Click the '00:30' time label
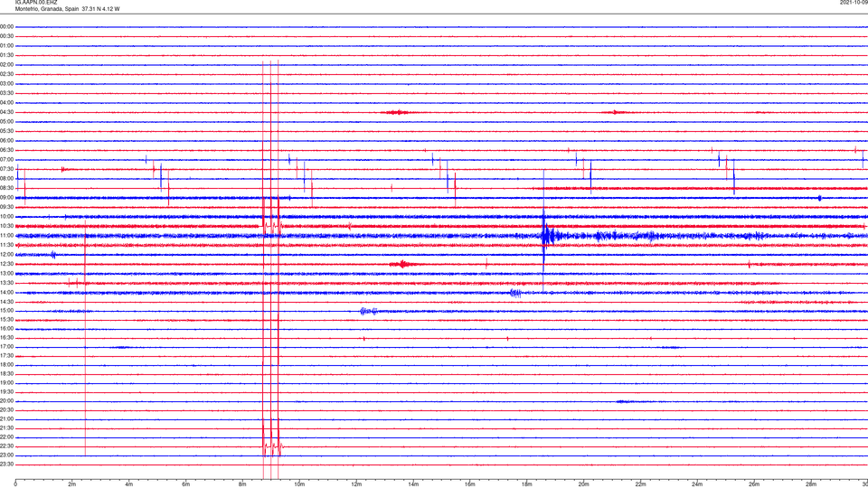This screenshot has width=868, height=488. [x=7, y=36]
